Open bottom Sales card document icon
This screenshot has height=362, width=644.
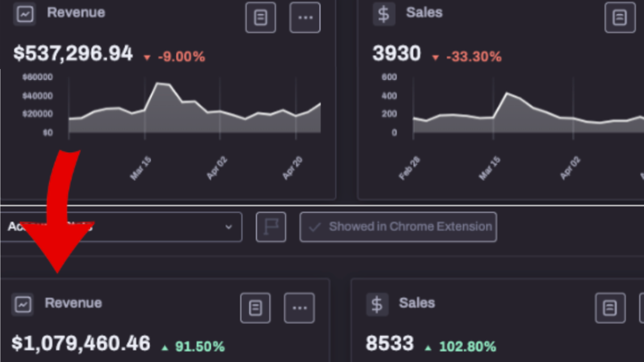pyautogui.click(x=610, y=308)
